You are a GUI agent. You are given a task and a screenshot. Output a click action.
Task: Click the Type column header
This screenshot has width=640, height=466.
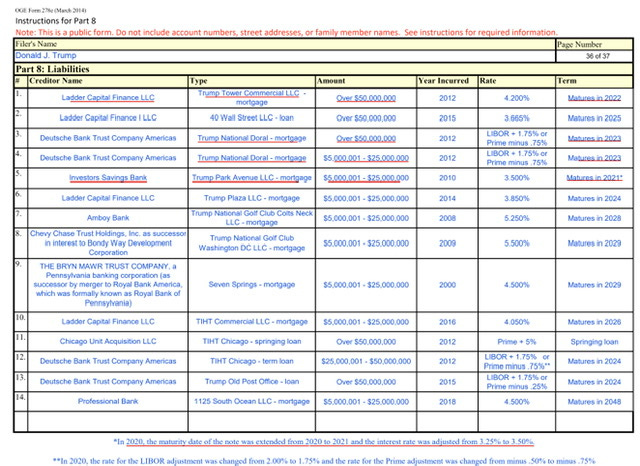click(199, 81)
